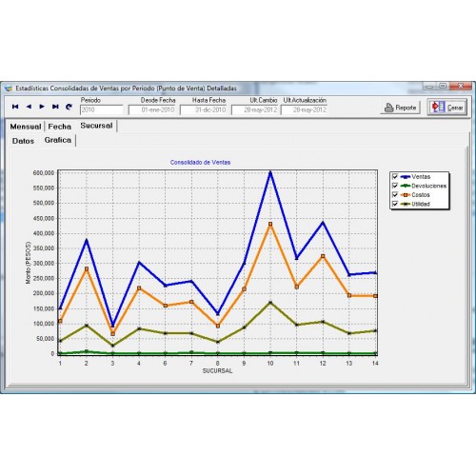The width and height of the screenshot is (476, 476).
Task: Click the Periodo field showing 2010
Action: coord(102,109)
